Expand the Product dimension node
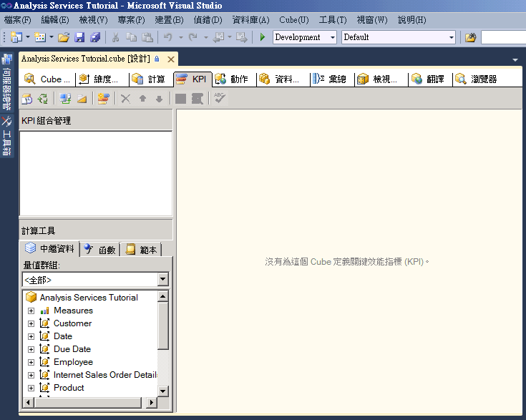This screenshot has height=420, width=526. tap(31, 388)
